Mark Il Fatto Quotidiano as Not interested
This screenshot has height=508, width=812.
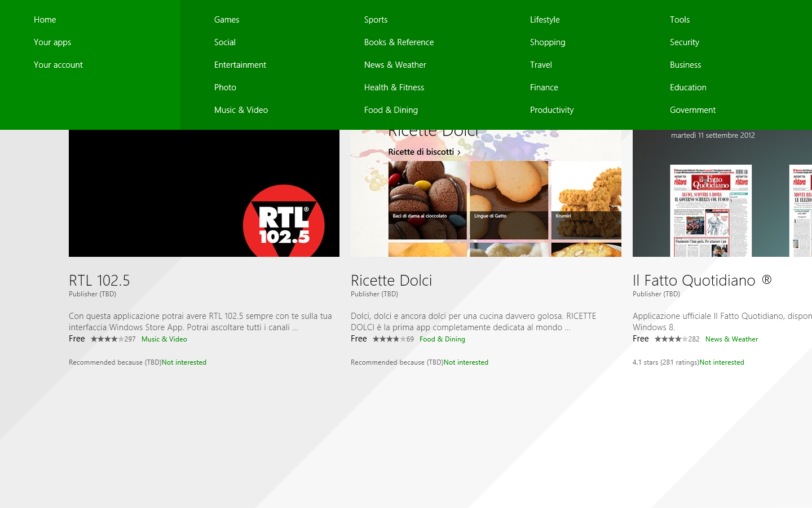[722, 362]
